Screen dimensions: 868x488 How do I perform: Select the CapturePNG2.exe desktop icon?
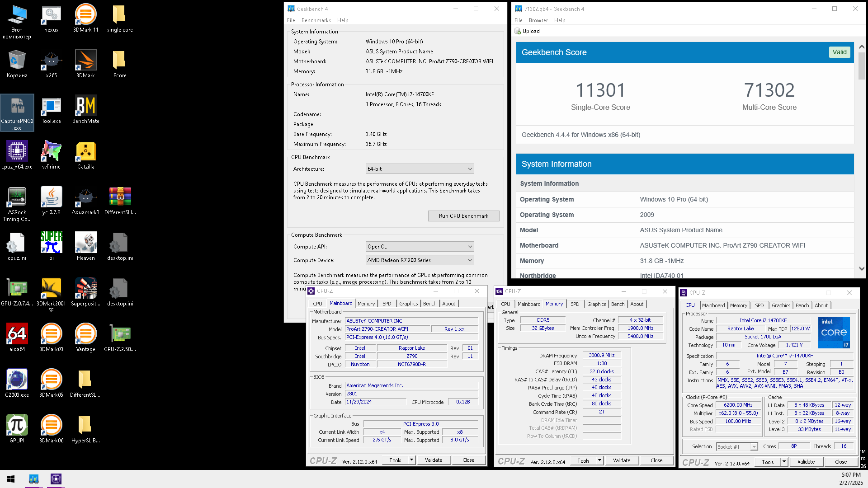pos(17,113)
